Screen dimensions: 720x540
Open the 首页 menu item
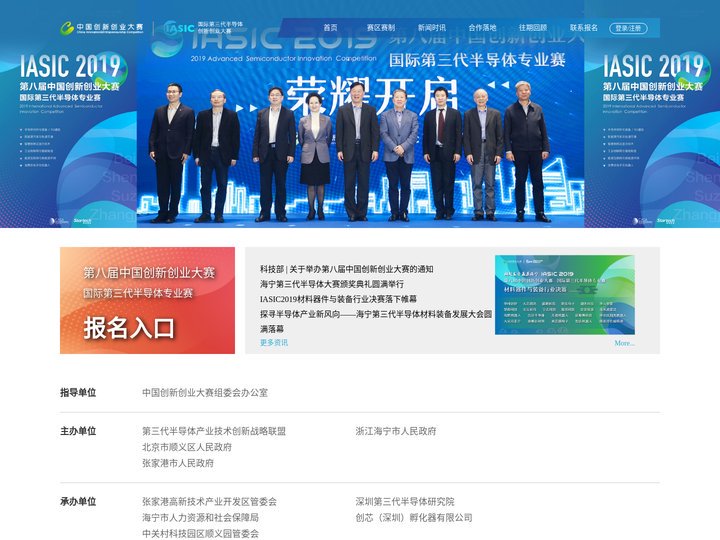330,28
